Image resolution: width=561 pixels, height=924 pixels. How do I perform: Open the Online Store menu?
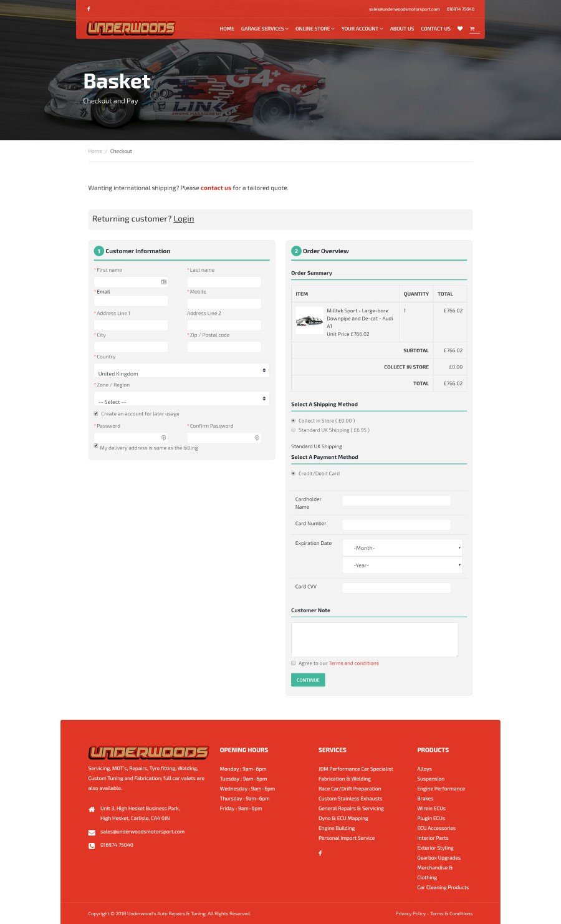tap(315, 29)
